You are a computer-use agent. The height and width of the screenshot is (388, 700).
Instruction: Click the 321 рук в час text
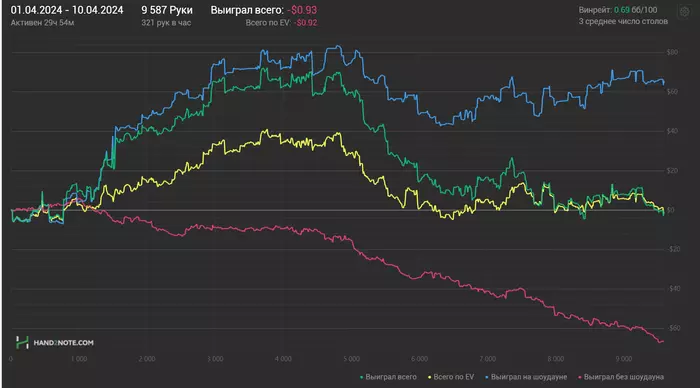click(x=166, y=23)
